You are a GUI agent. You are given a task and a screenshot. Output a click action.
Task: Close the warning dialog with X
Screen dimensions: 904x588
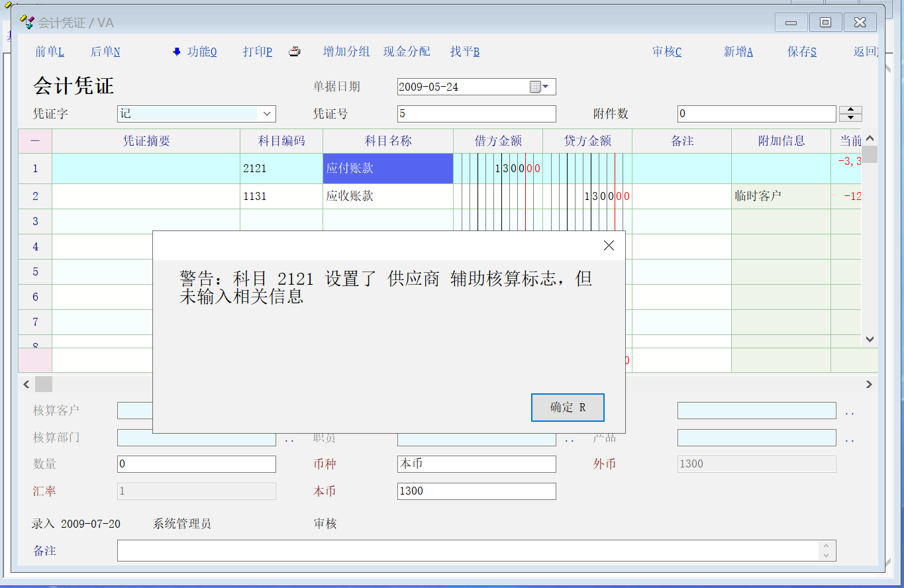pyautogui.click(x=609, y=245)
